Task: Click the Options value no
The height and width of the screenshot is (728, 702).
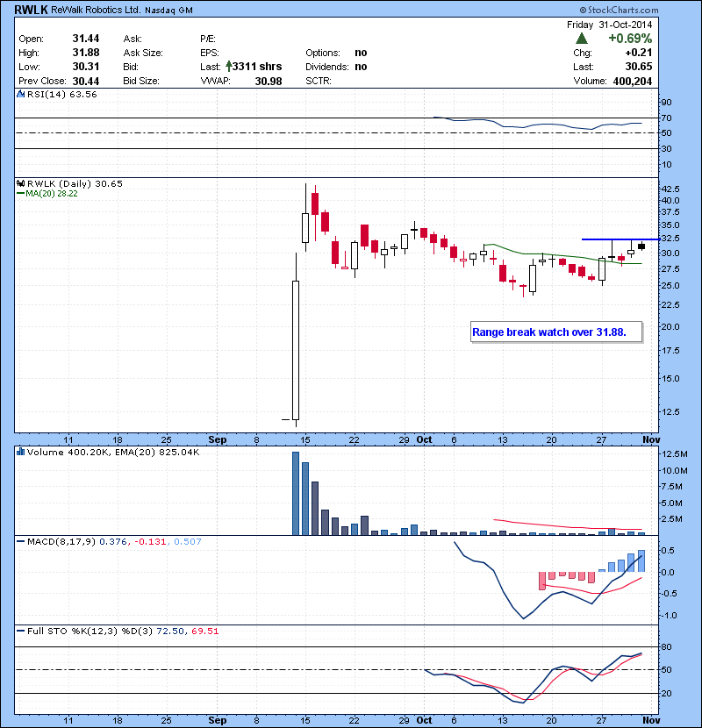Action: point(361,53)
